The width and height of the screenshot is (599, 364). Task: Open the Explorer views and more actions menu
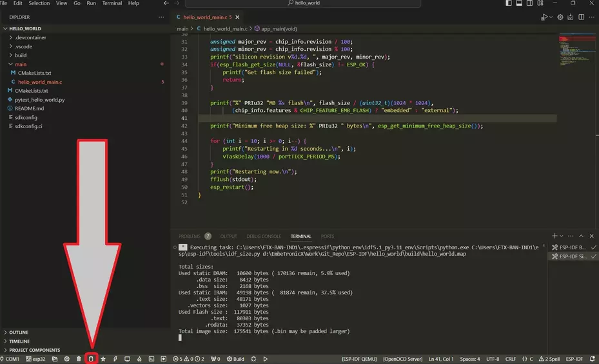tap(161, 17)
